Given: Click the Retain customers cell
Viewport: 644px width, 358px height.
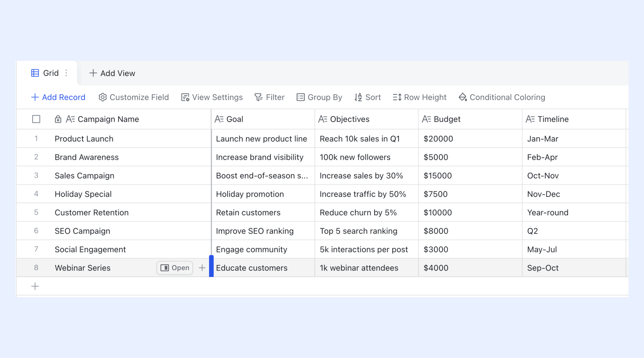Looking at the screenshot, I should tap(263, 213).
